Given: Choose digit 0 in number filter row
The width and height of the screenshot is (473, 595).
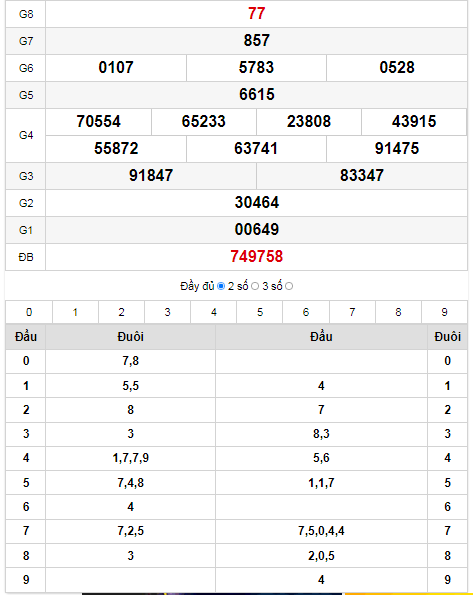Looking at the screenshot, I should (x=29, y=312).
